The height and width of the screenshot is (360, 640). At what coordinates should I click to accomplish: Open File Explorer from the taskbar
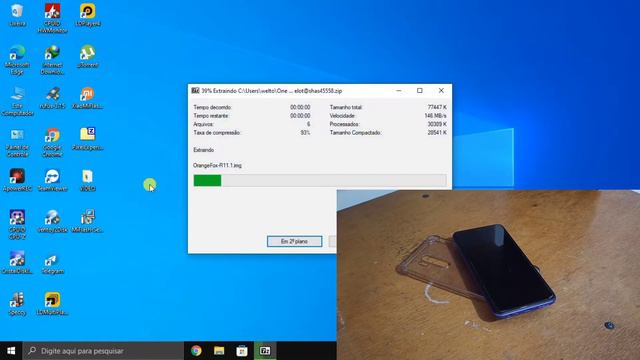coord(219,351)
